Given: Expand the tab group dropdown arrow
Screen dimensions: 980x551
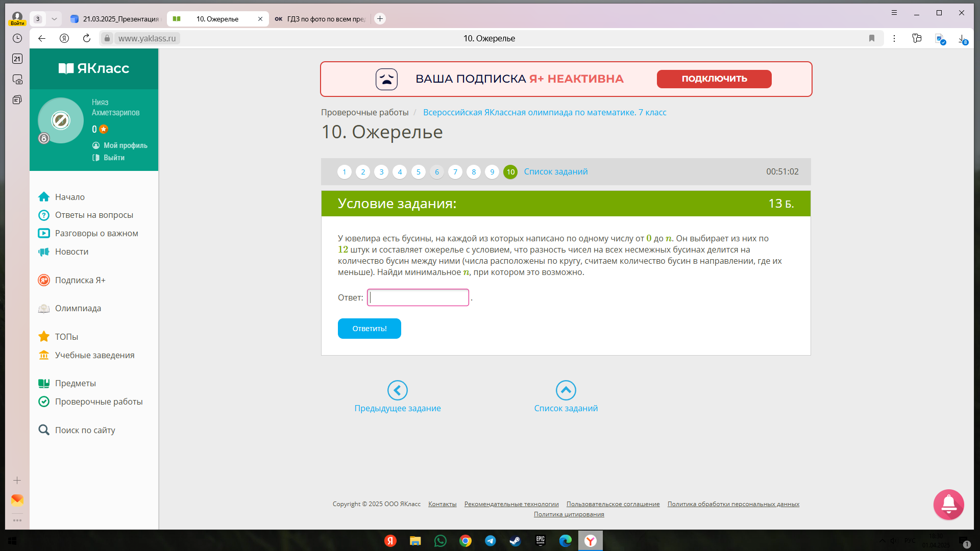Looking at the screenshot, I should tap(54, 19).
